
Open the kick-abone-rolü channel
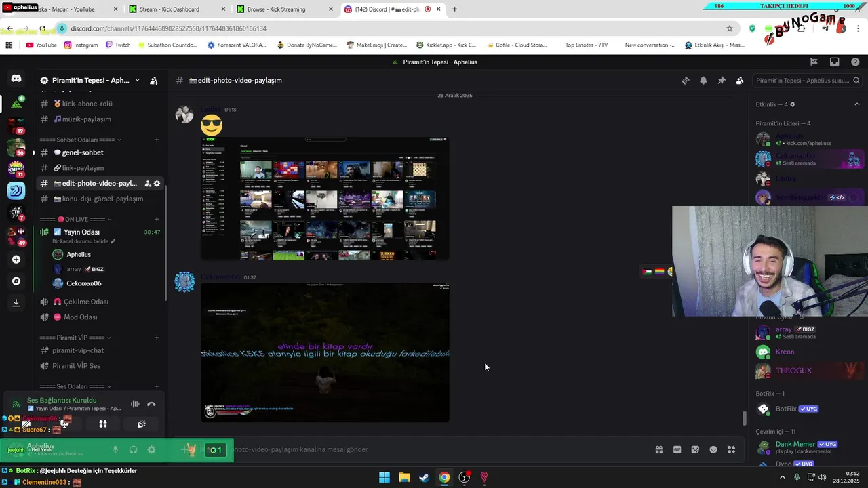pyautogui.click(x=99, y=104)
